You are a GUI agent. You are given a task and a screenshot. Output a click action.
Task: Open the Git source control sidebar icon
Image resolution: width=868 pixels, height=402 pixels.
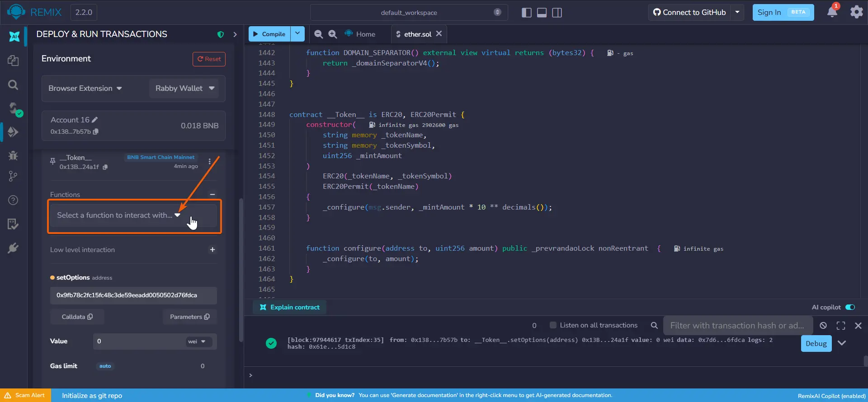[13, 177]
